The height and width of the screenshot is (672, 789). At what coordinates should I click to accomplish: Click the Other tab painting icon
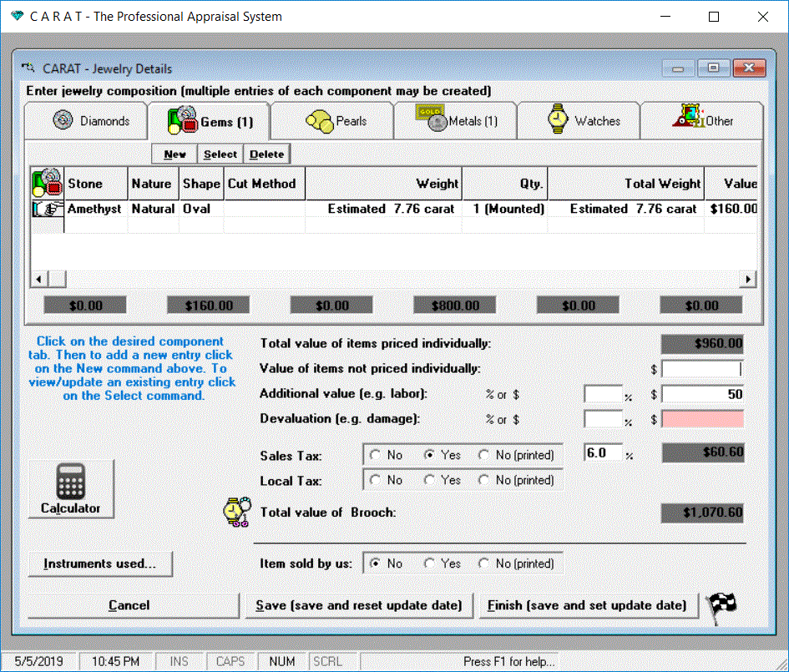[687, 119]
